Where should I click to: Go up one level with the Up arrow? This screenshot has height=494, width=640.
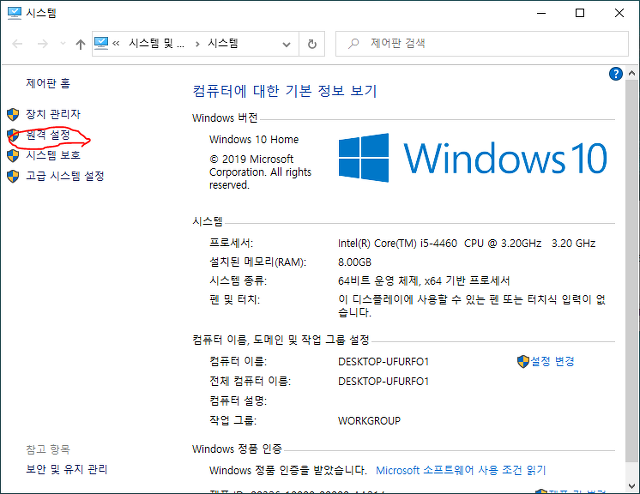[80, 44]
